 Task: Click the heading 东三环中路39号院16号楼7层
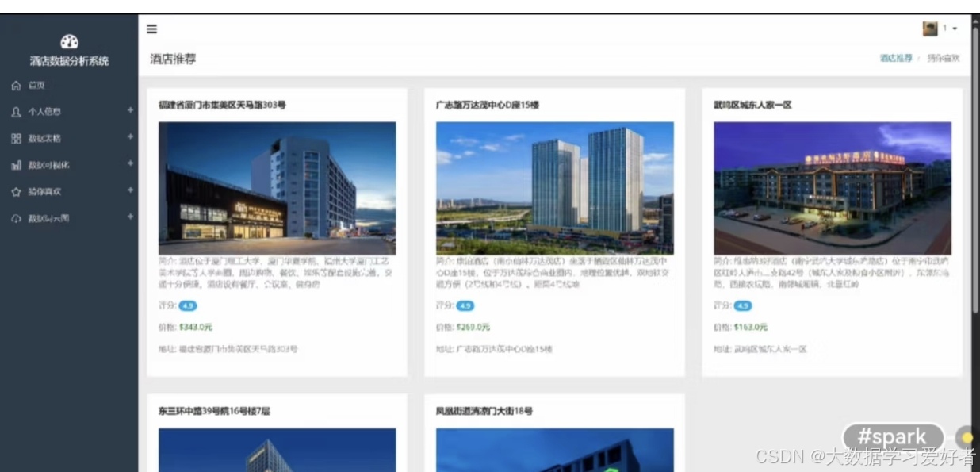(x=214, y=411)
